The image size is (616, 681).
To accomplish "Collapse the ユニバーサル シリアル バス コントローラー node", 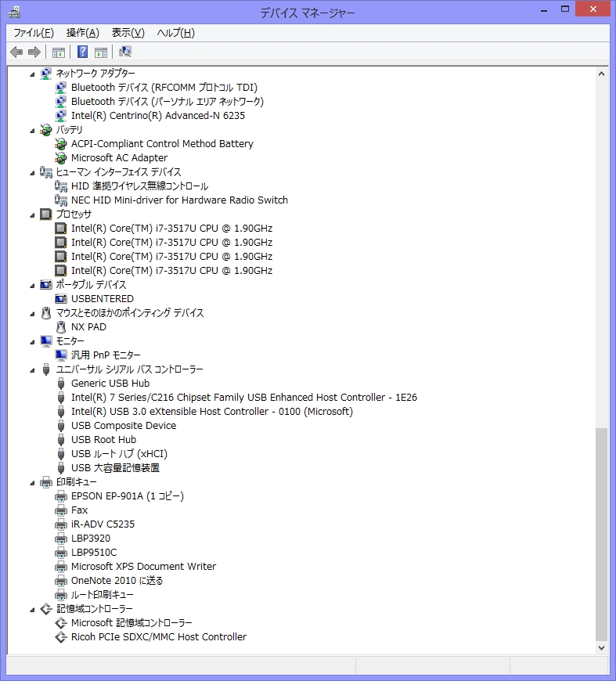I will coord(32,370).
